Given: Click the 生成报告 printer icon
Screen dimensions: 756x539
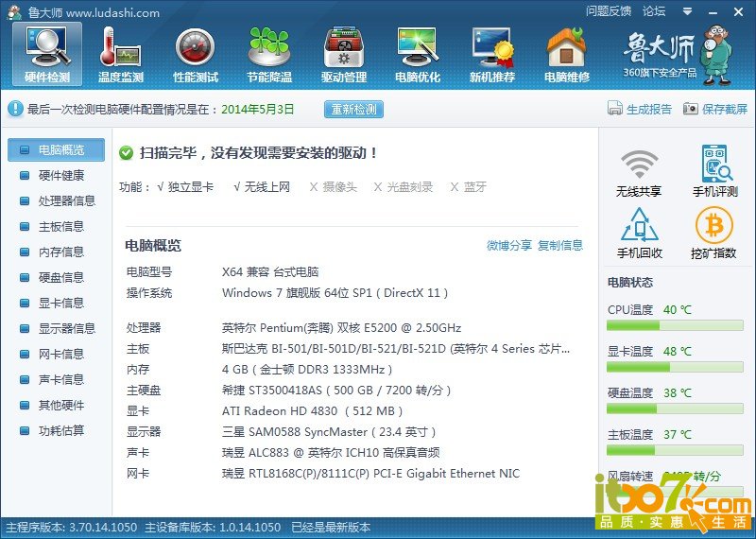Looking at the screenshot, I should click(615, 109).
